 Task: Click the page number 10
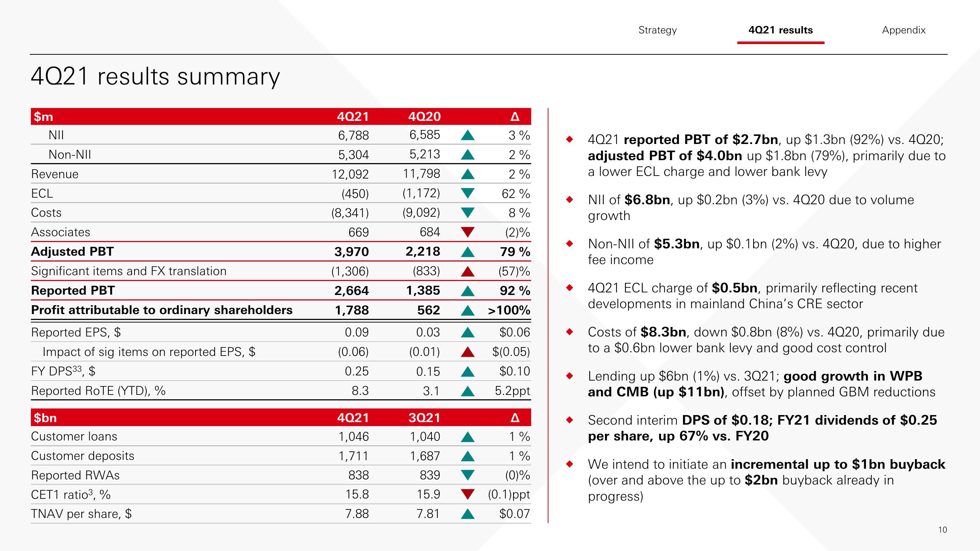[943, 530]
